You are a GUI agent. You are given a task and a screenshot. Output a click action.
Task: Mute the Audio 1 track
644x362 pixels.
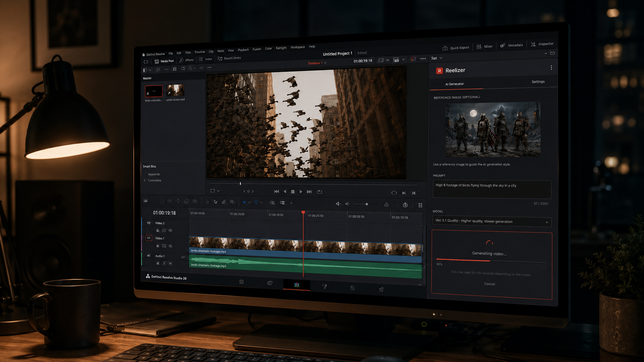point(170,264)
